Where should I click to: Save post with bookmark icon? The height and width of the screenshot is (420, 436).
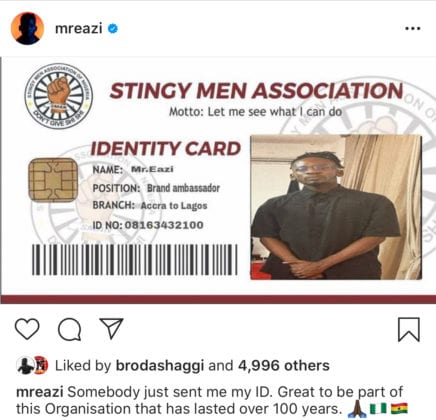[x=409, y=329]
